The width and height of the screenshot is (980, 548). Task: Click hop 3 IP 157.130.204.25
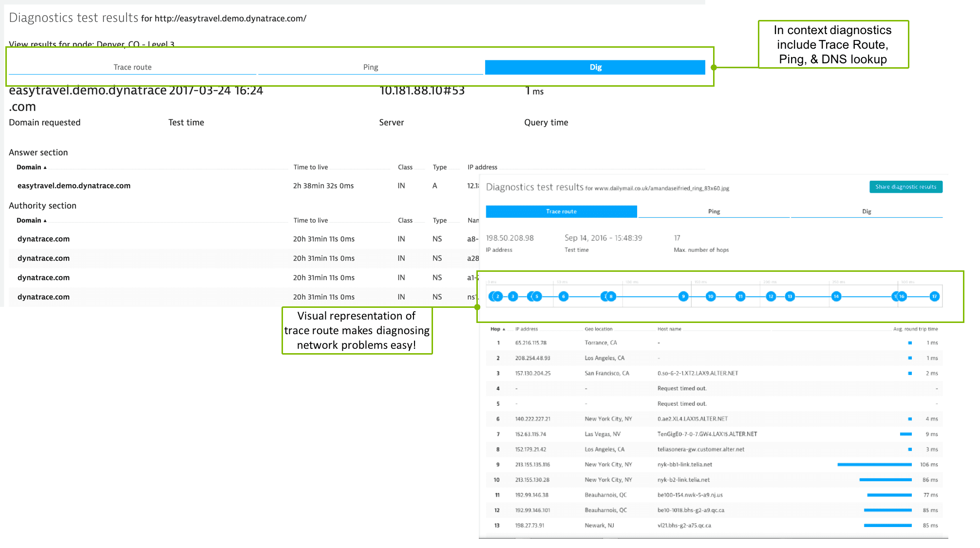pyautogui.click(x=533, y=373)
